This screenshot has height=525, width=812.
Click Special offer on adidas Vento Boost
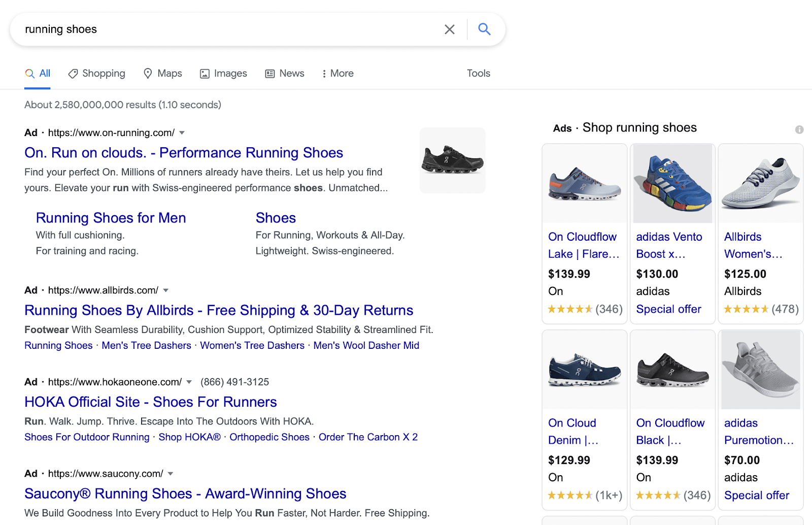669,309
